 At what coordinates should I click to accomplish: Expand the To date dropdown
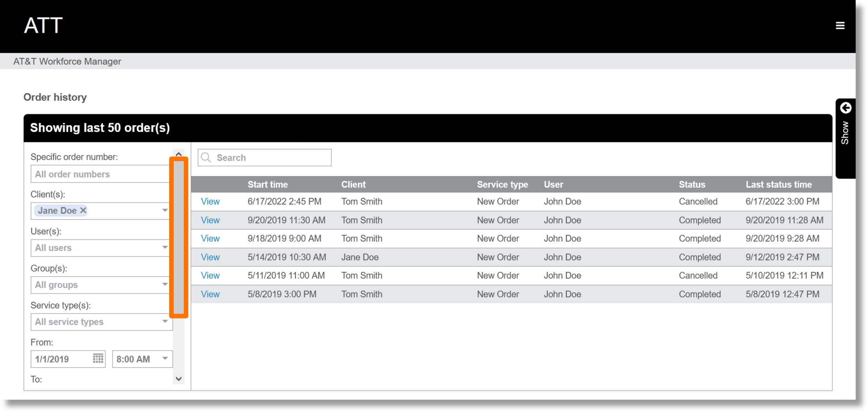(178, 379)
